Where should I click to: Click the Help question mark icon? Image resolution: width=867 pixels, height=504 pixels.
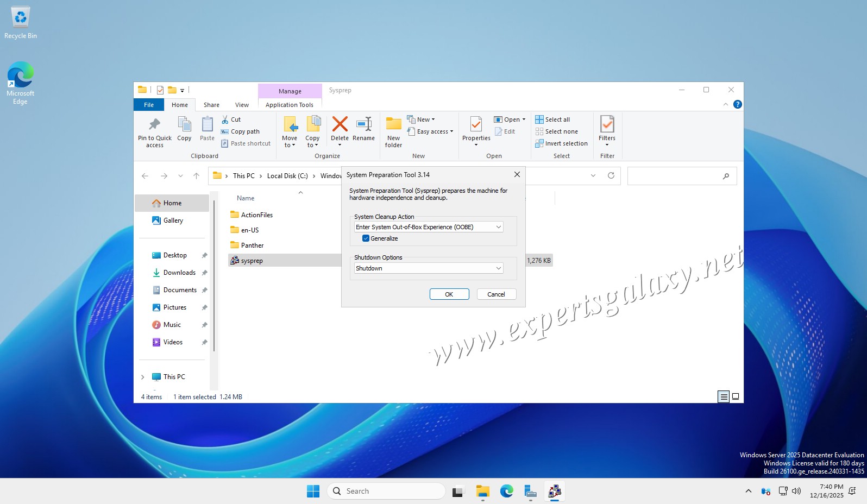(x=737, y=104)
